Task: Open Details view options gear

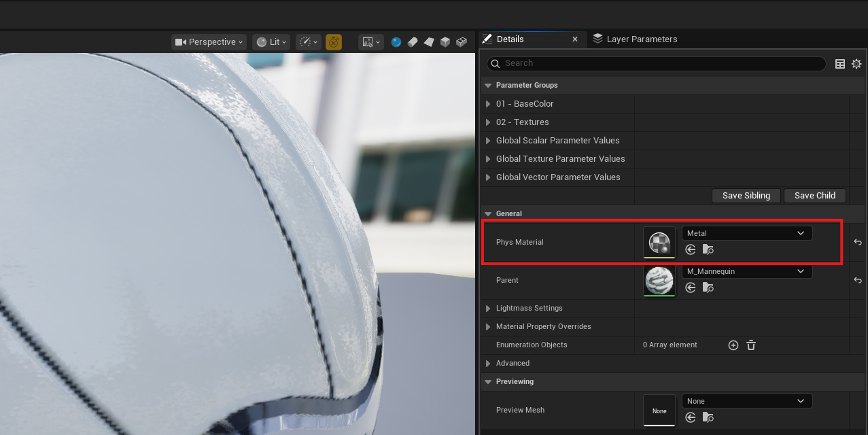Action: tap(856, 64)
